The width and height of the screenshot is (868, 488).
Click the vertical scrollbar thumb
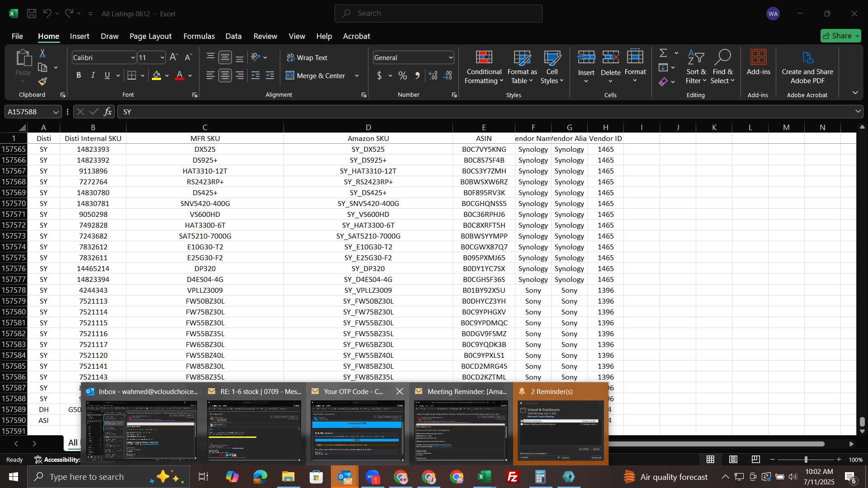pyautogui.click(x=862, y=422)
